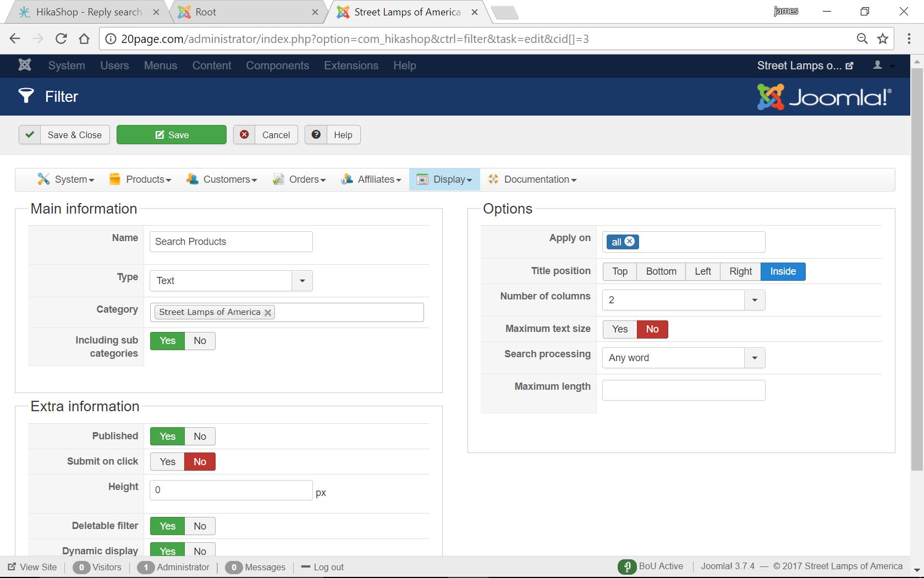Choose Bottom for Title position

pyautogui.click(x=661, y=271)
